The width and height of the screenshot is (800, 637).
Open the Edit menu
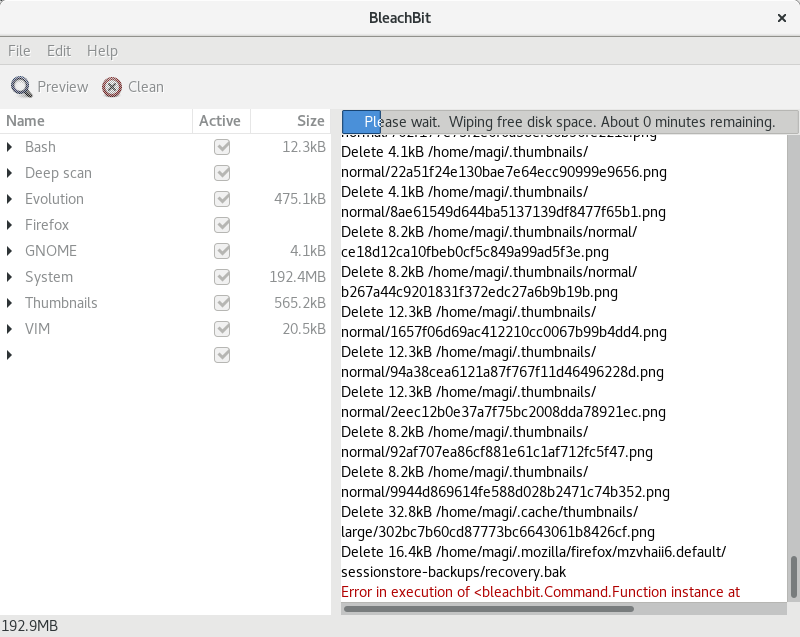tap(59, 51)
